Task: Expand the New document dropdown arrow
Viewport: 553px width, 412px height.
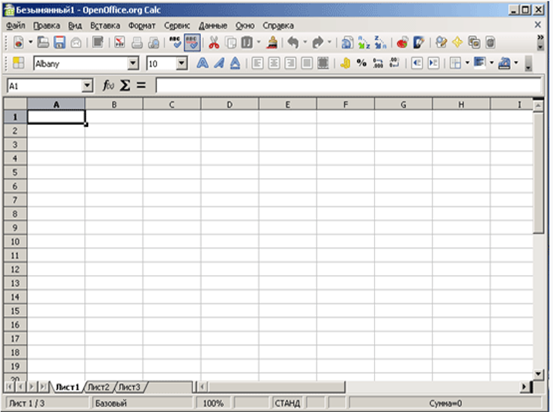Action: pos(30,42)
